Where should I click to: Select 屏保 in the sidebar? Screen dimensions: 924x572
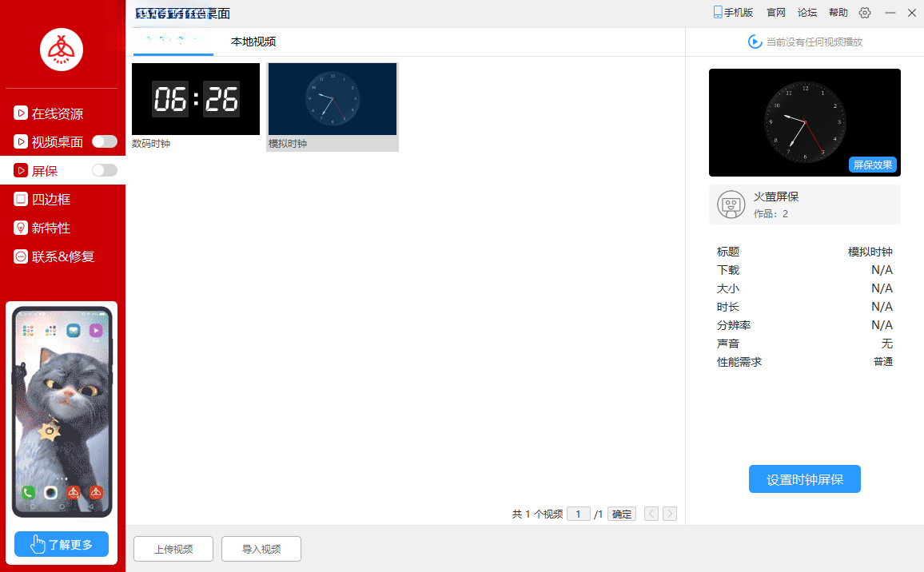click(x=46, y=171)
